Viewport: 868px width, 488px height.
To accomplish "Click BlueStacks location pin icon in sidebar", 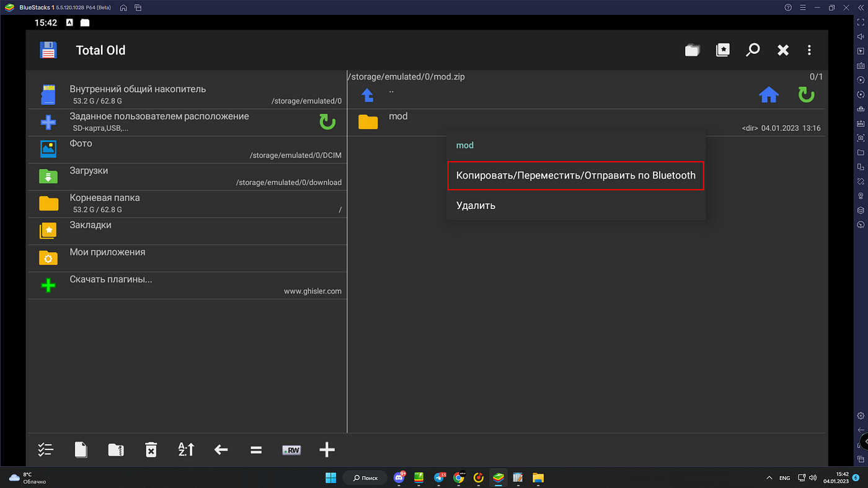I will pyautogui.click(x=861, y=196).
